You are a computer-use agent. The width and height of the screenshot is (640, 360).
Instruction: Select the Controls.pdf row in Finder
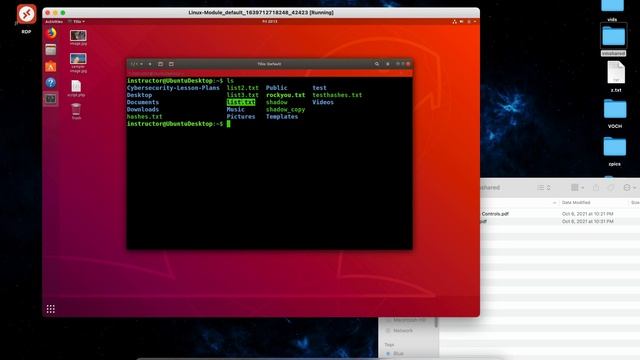point(560,214)
